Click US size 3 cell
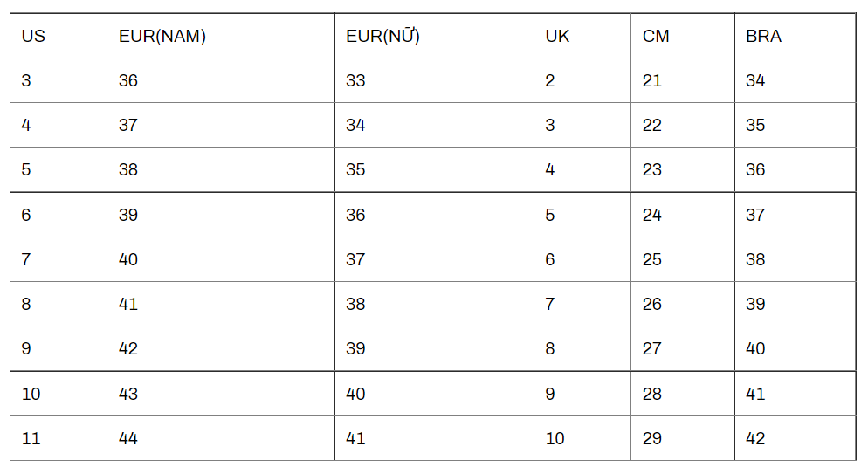The image size is (868, 467). pyautogui.click(x=26, y=81)
